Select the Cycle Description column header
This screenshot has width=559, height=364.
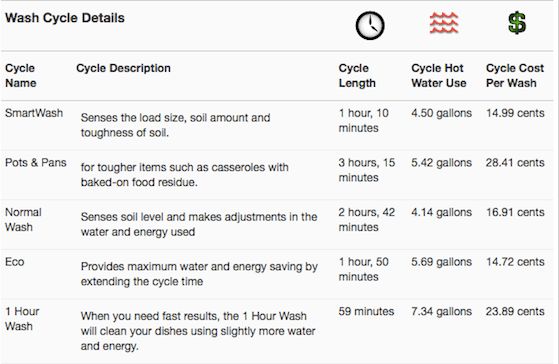tap(123, 68)
